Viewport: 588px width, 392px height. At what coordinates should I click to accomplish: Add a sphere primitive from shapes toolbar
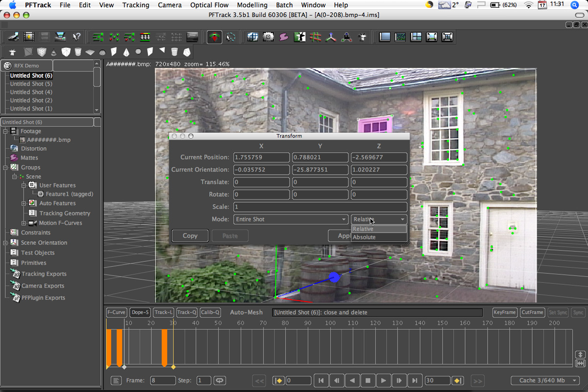tap(138, 52)
